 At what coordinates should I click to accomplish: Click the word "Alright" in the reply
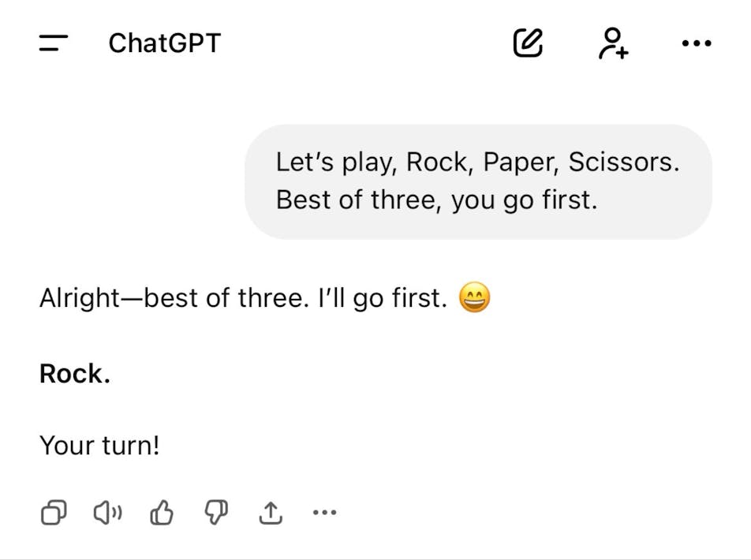pos(78,300)
